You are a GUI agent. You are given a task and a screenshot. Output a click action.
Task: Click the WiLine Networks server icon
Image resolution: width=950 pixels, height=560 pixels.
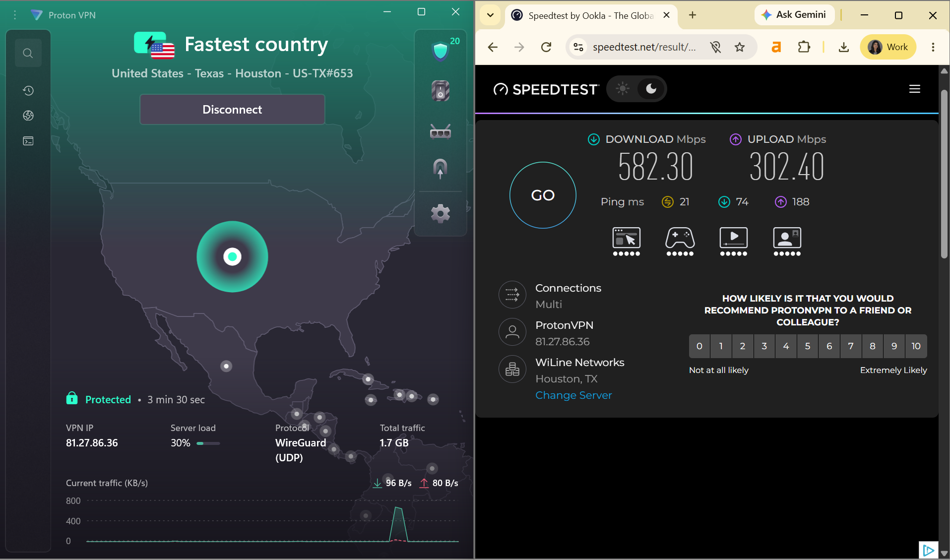[512, 369]
